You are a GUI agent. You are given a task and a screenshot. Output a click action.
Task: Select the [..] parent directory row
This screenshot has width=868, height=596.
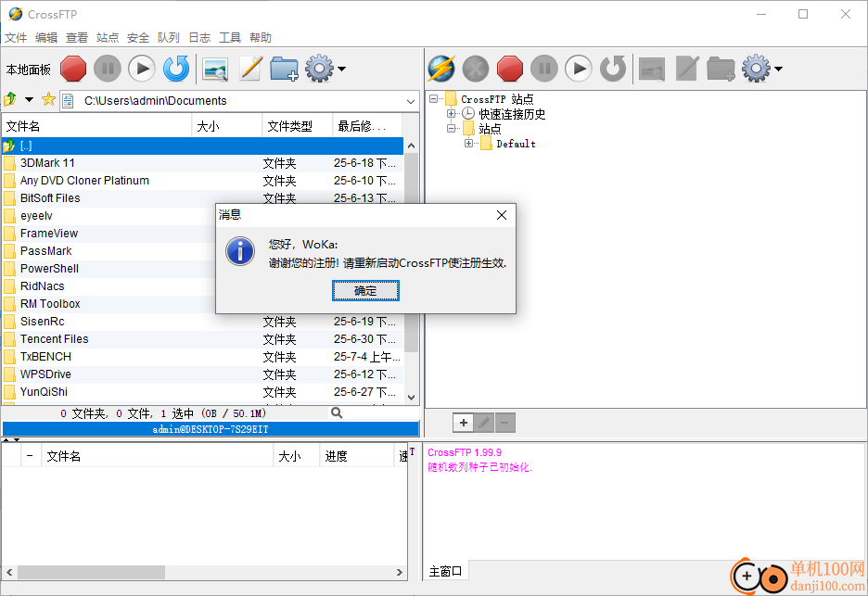point(202,146)
